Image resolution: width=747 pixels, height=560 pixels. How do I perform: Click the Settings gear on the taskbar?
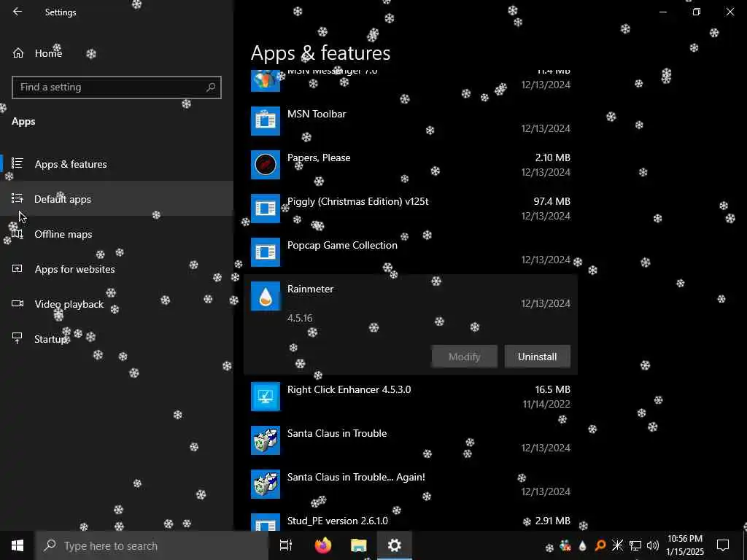[395, 545]
